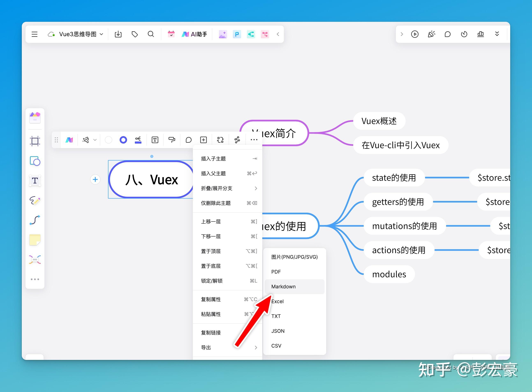The image size is (532, 392).
Task: Select the connector line tool
Action: [35, 220]
